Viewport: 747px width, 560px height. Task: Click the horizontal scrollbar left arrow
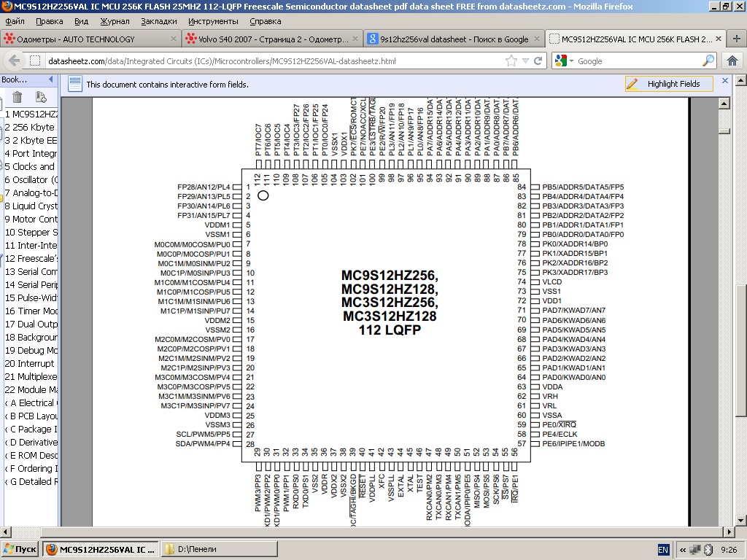click(6, 532)
